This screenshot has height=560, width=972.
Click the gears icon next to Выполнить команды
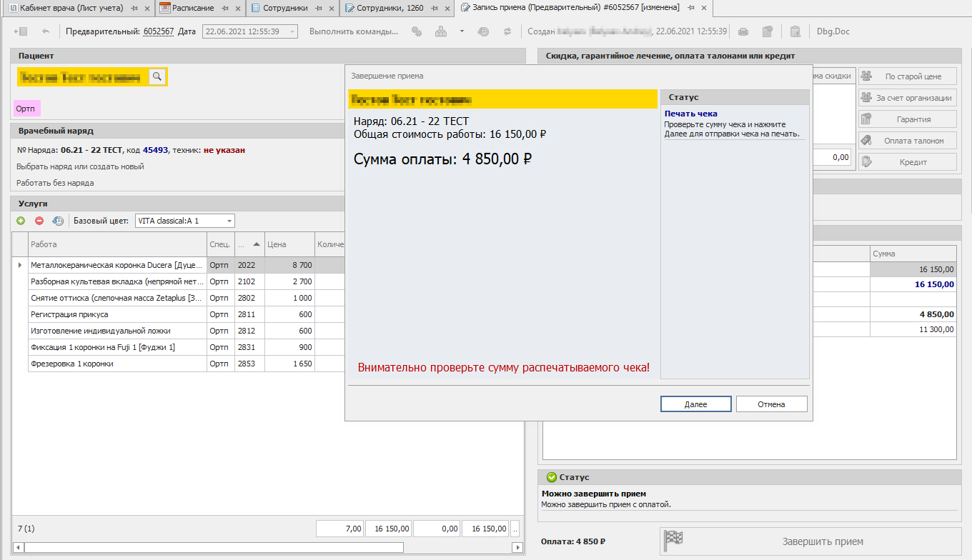point(417,31)
